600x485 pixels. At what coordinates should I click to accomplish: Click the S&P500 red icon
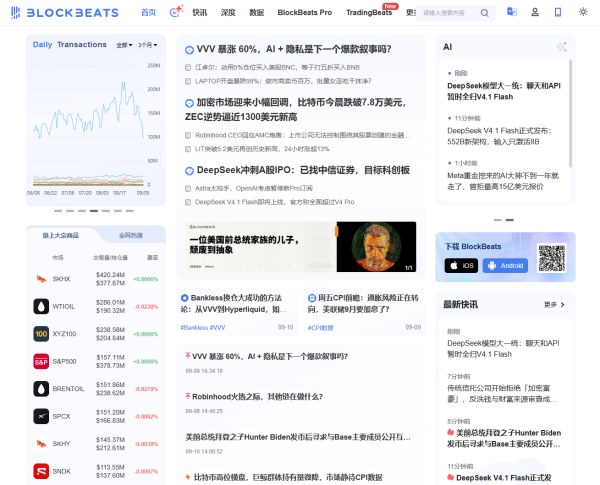[x=41, y=361]
